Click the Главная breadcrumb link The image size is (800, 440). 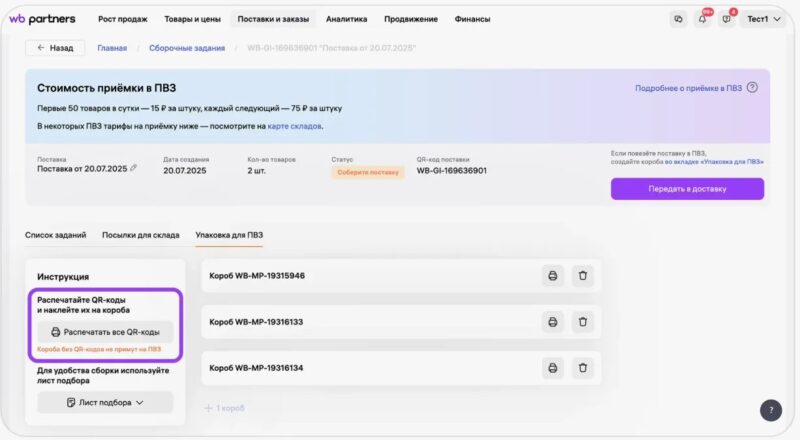[x=112, y=48]
